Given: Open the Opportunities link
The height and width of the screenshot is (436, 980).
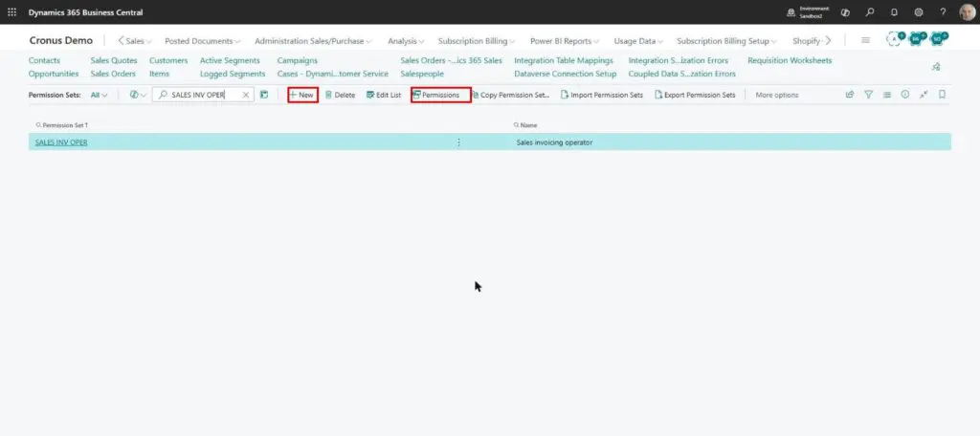Looking at the screenshot, I should click(x=54, y=74).
